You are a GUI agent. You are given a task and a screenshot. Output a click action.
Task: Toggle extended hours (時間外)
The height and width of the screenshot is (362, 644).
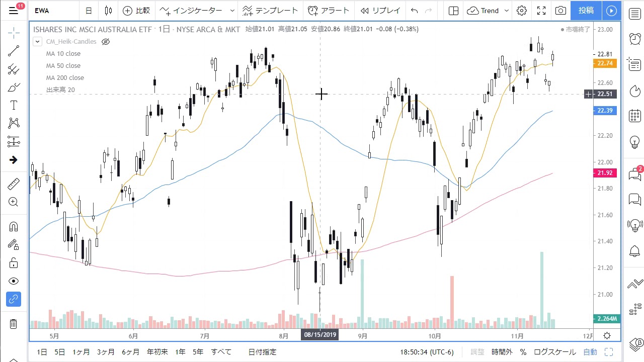coord(502,352)
